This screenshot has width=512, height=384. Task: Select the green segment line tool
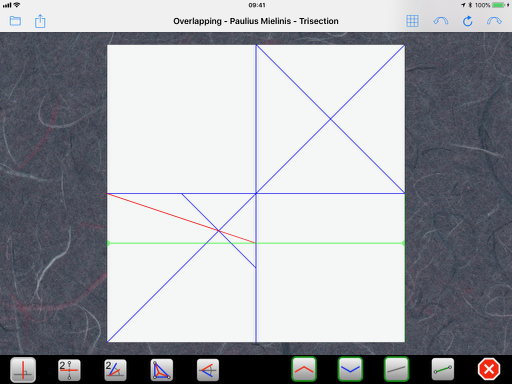[443, 369]
